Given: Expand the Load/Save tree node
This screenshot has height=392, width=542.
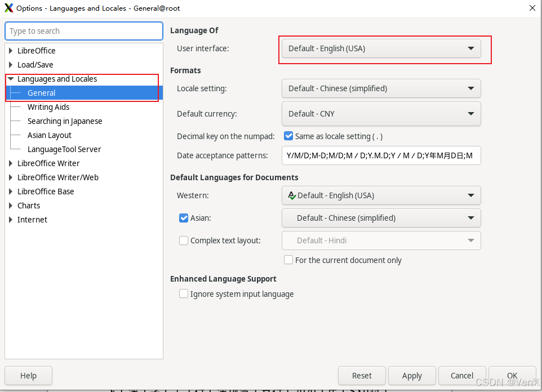Looking at the screenshot, I should pos(11,65).
